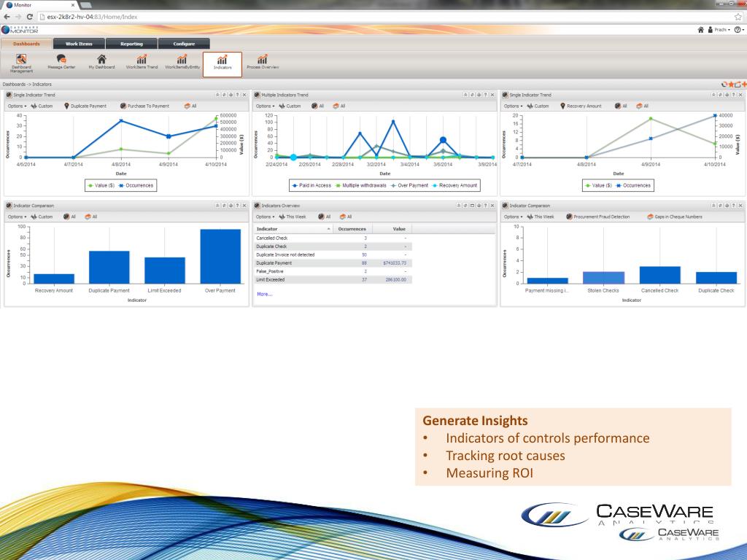Click the More... link in Indicators Overview
The height and width of the screenshot is (560, 747).
(264, 295)
